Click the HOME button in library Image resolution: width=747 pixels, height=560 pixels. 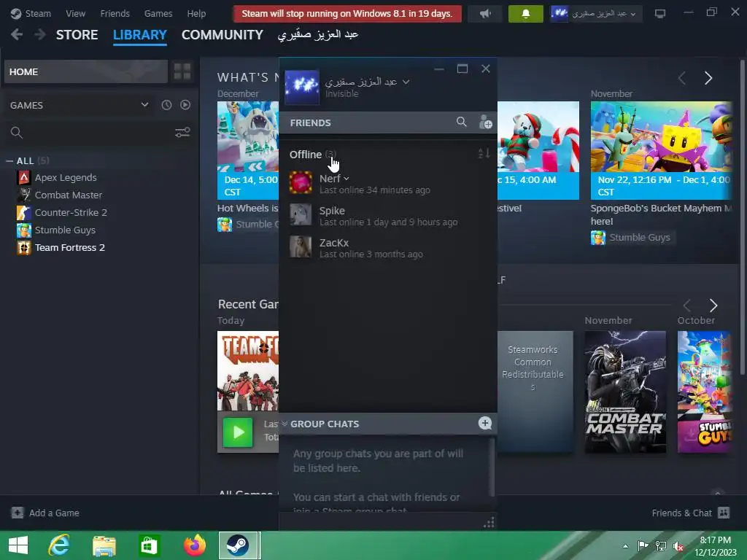coord(86,71)
